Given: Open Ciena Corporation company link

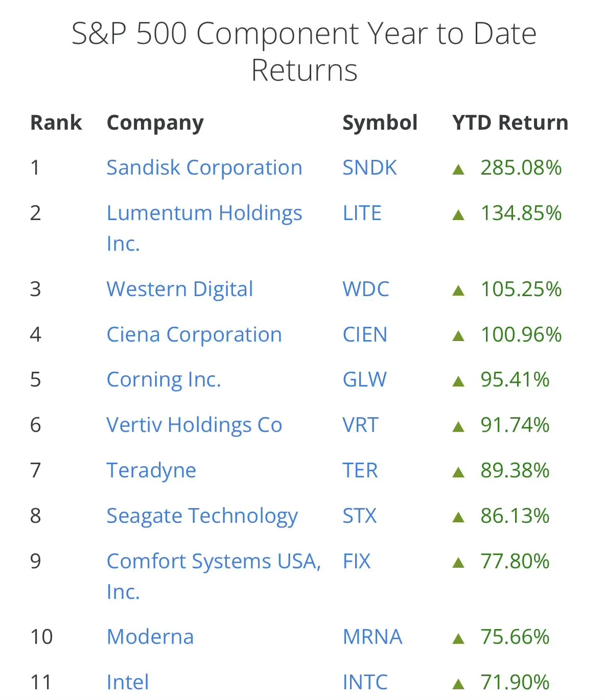Looking at the screenshot, I should tap(194, 334).
